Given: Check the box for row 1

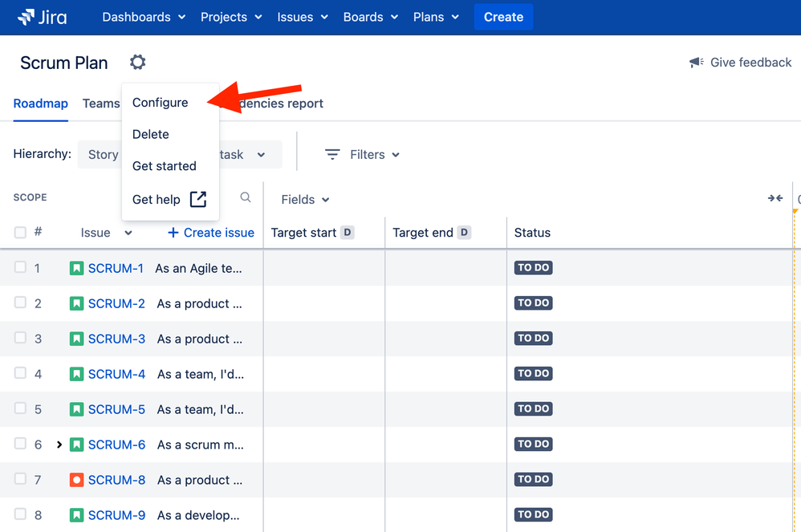Looking at the screenshot, I should coord(20,267).
